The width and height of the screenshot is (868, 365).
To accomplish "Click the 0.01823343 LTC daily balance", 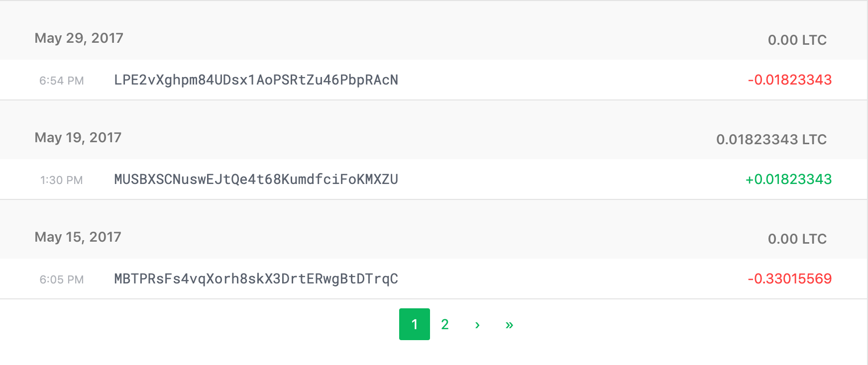I will pyautogui.click(x=771, y=140).
